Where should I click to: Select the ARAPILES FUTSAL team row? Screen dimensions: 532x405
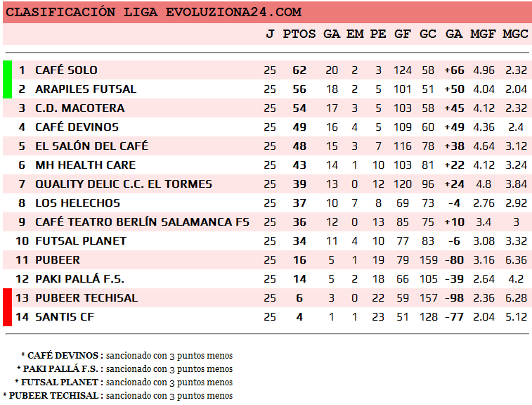point(86,89)
